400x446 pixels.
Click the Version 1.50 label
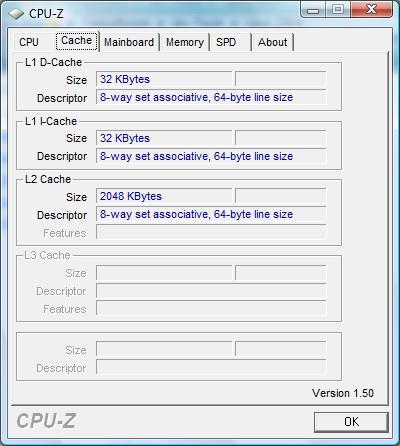(343, 393)
